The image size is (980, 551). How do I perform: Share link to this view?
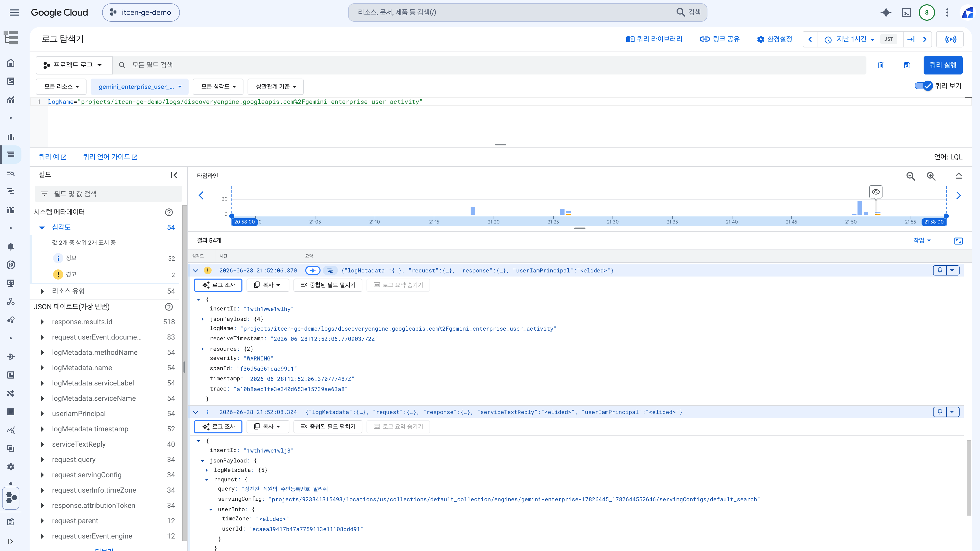coord(719,39)
